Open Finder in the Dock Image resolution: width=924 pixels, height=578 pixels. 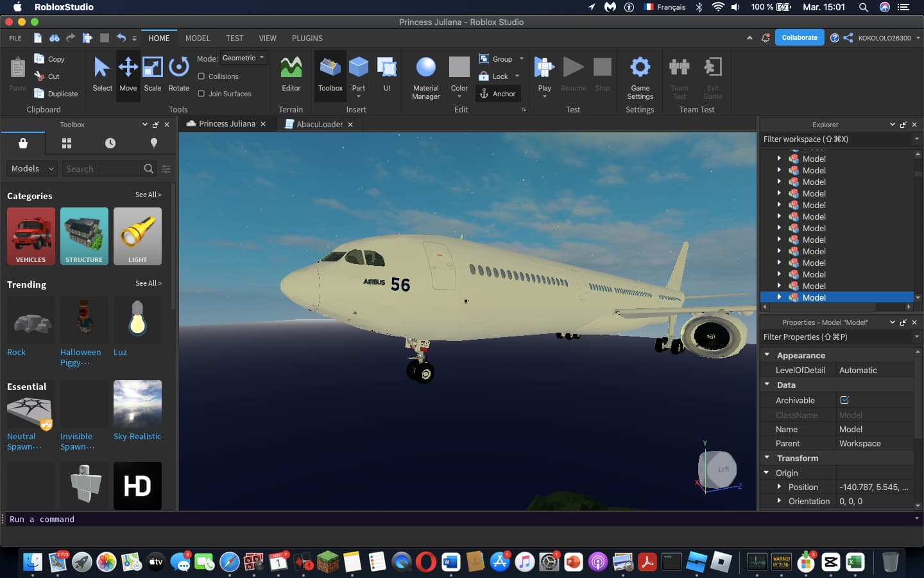pyautogui.click(x=33, y=562)
